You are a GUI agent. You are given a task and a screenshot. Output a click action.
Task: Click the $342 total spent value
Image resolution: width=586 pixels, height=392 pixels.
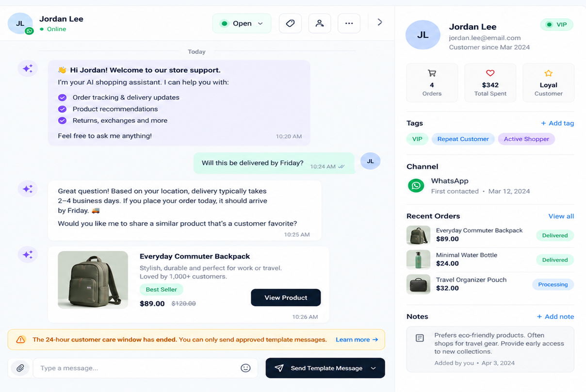tap(490, 85)
